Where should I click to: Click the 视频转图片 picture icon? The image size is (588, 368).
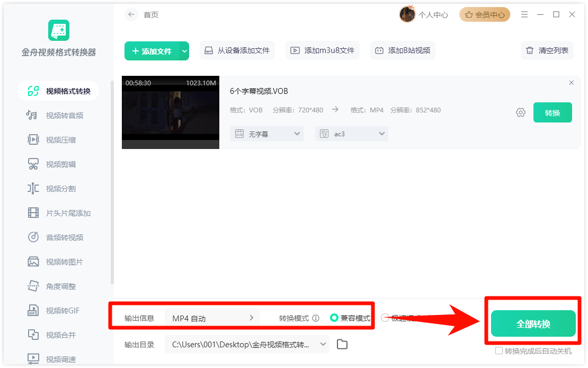tap(33, 261)
